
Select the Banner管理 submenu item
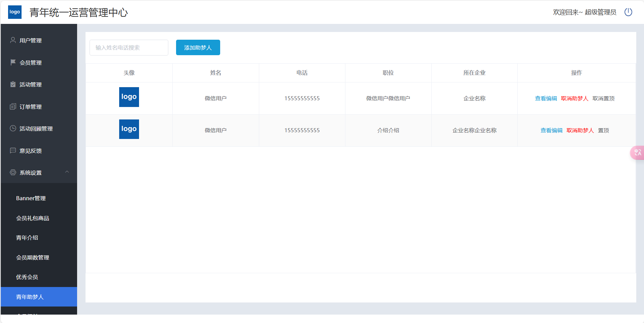(x=39, y=198)
